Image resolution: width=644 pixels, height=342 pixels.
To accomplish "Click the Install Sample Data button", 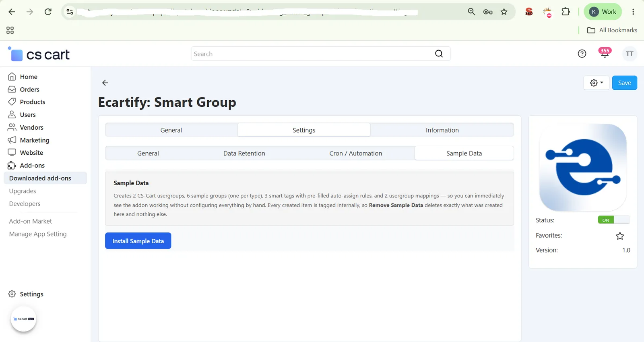I will 138,241.
